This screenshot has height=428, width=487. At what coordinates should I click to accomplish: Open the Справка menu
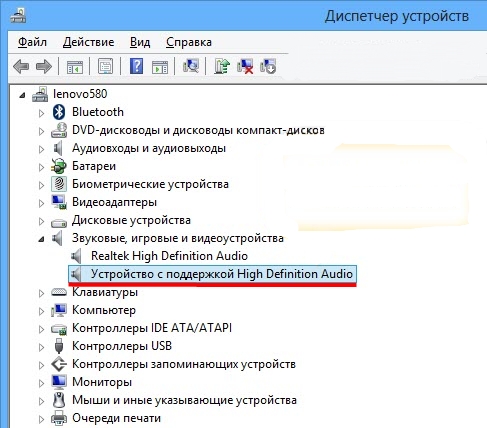(189, 42)
